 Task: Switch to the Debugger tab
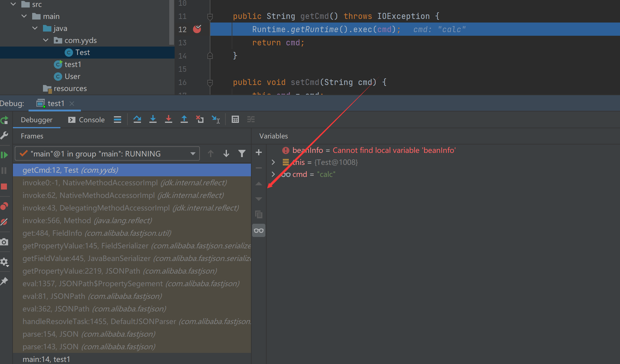[37, 120]
